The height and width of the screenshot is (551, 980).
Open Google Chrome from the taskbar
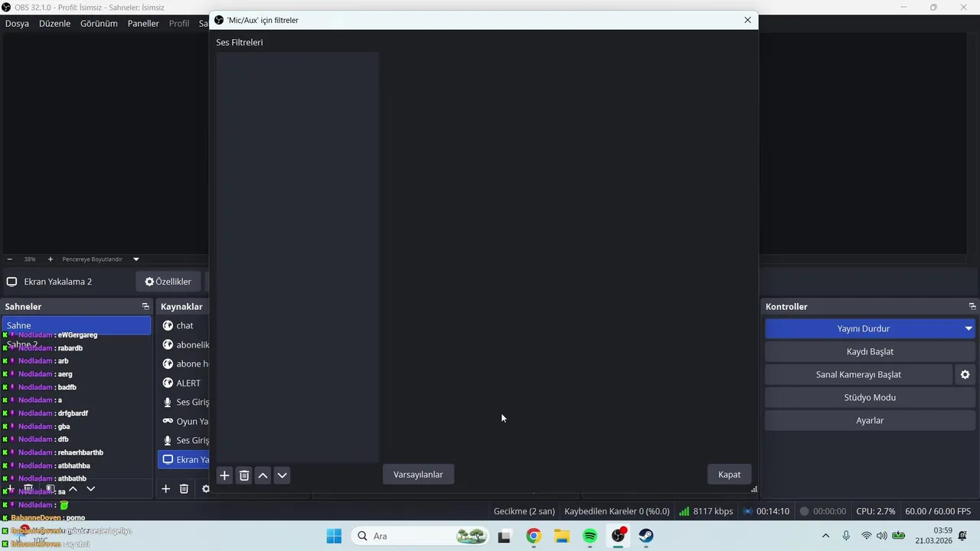[x=534, y=536]
